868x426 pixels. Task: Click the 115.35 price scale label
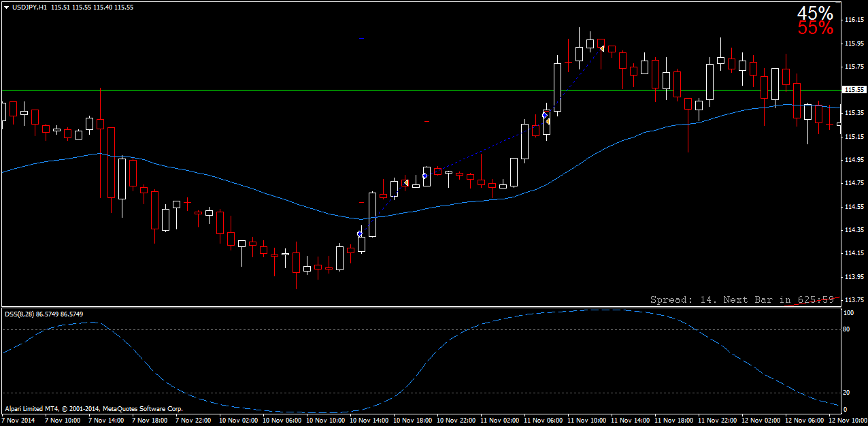point(854,113)
